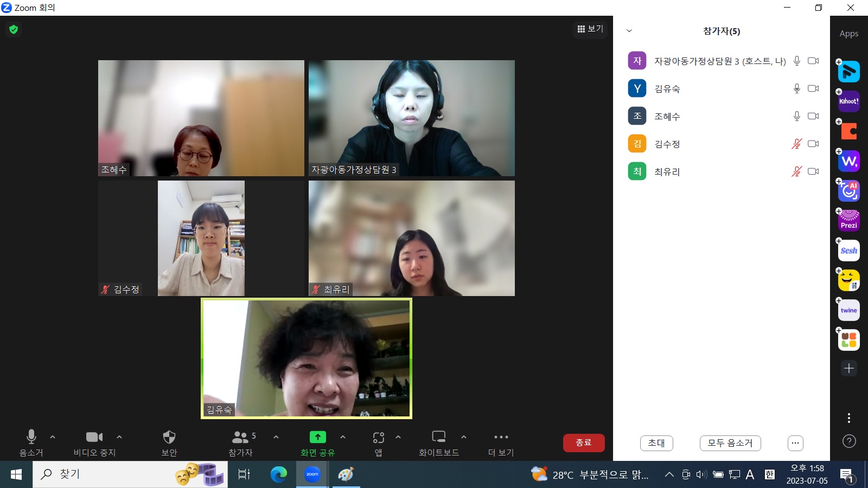
Task: Open the Kahoot! app icon
Action: click(849, 101)
